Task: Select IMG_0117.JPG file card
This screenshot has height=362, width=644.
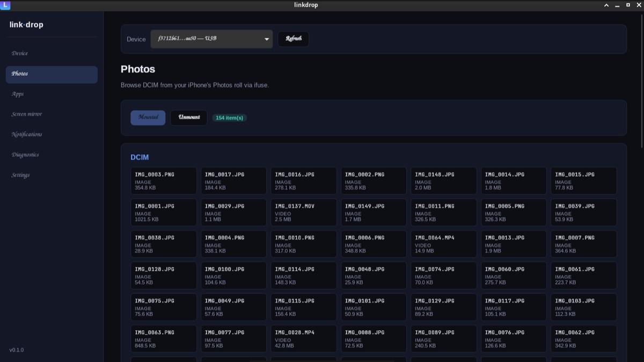Action: (x=514, y=307)
